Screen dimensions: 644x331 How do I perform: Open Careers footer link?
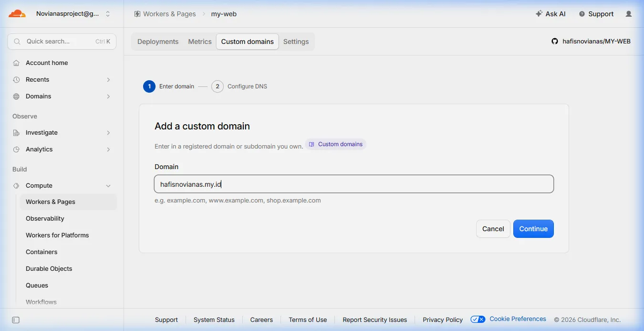(262, 320)
